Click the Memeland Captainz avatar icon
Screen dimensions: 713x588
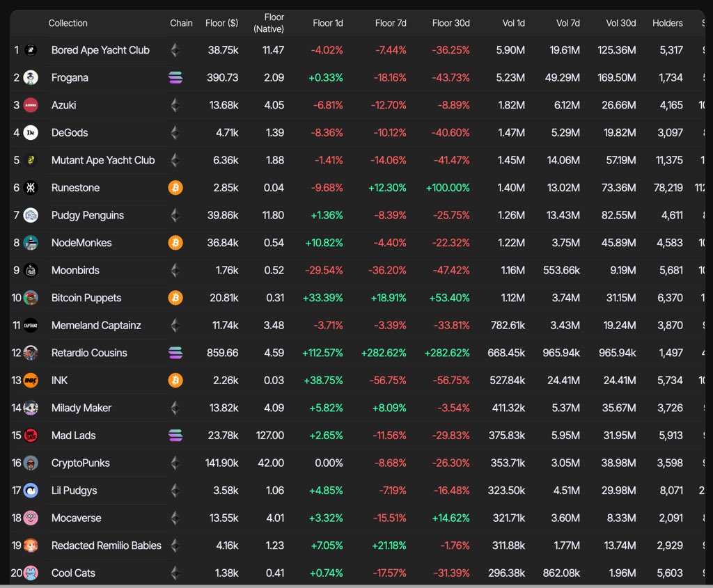[31, 326]
